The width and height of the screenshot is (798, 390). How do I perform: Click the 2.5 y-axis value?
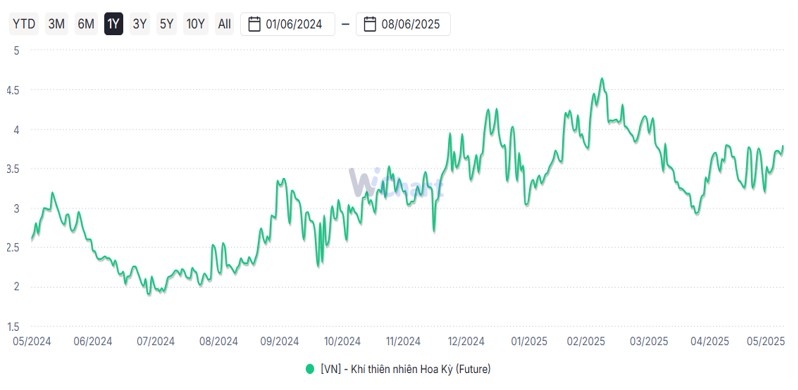[13, 247]
